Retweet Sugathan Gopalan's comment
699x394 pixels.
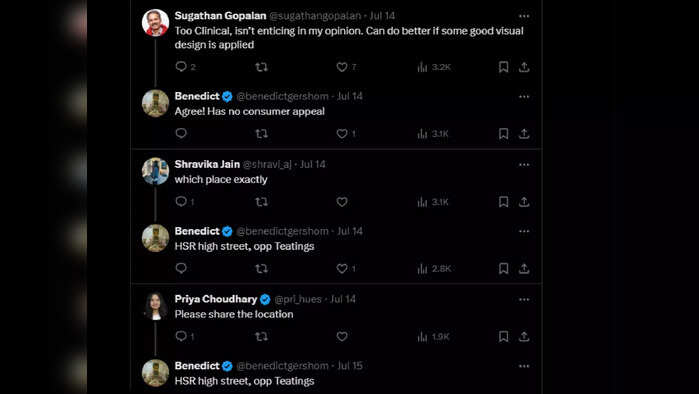261,67
